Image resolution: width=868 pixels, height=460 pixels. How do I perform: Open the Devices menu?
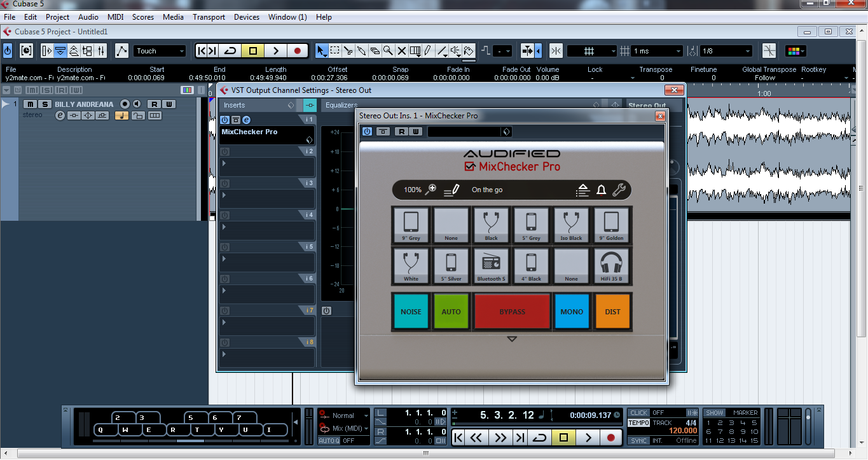[x=247, y=17]
